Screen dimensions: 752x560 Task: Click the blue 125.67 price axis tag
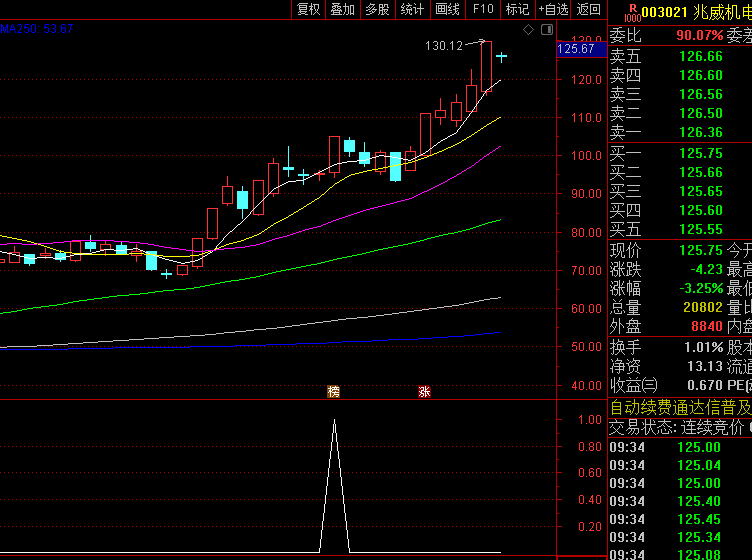[581, 49]
